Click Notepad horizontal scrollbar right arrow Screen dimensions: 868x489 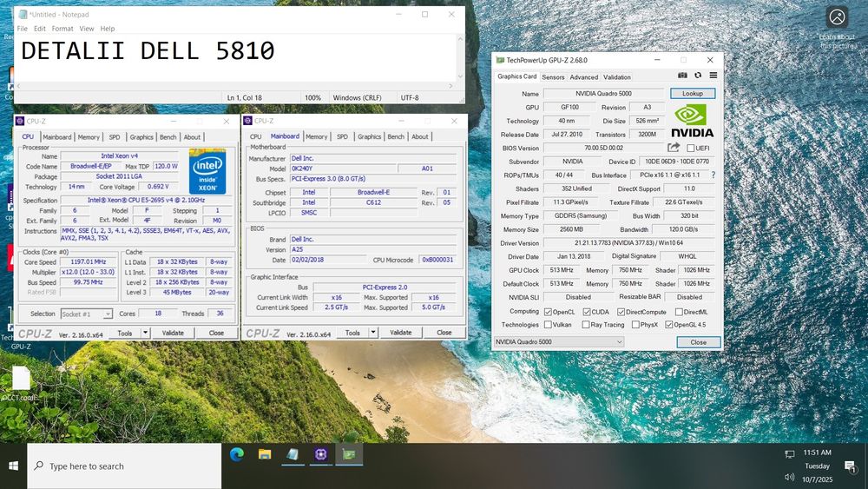click(450, 86)
